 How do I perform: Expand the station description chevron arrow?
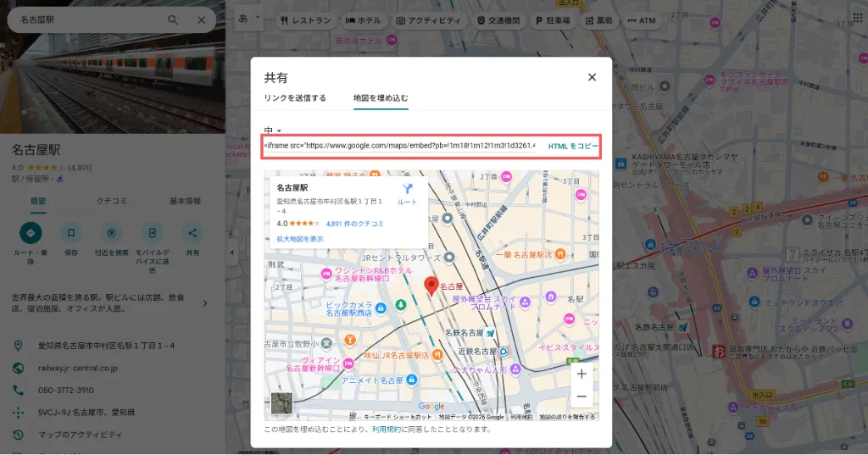(204, 303)
